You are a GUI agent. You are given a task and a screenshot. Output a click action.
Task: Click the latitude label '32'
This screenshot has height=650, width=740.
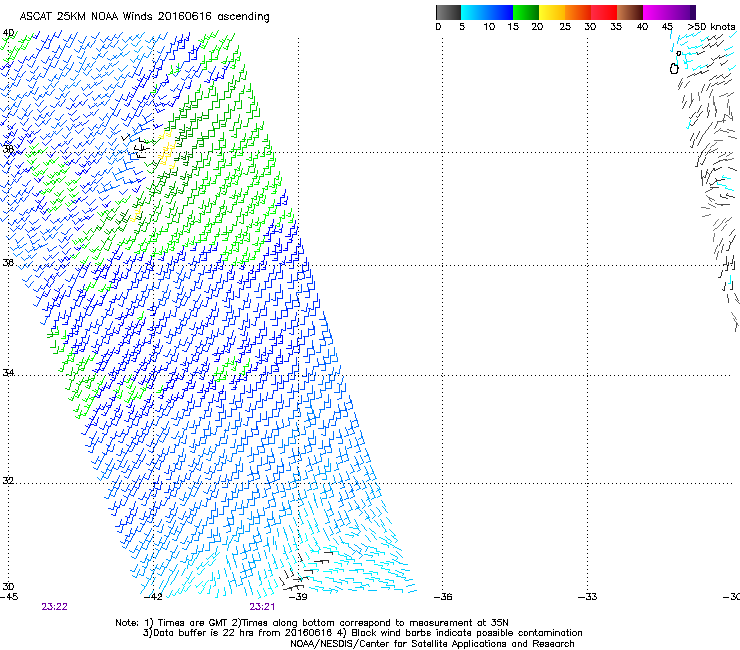click(x=8, y=481)
